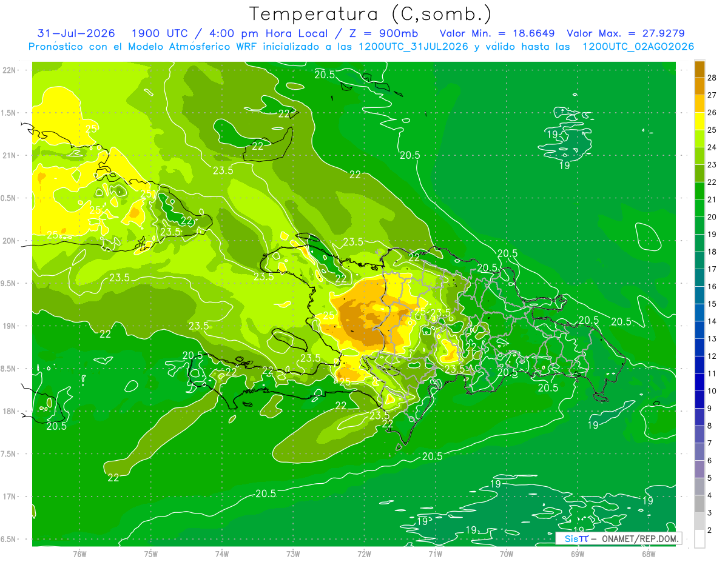Viewport: 728px width, 562px height.
Task: Pick the gray swatch between 4 and 5
Action: pos(699,487)
